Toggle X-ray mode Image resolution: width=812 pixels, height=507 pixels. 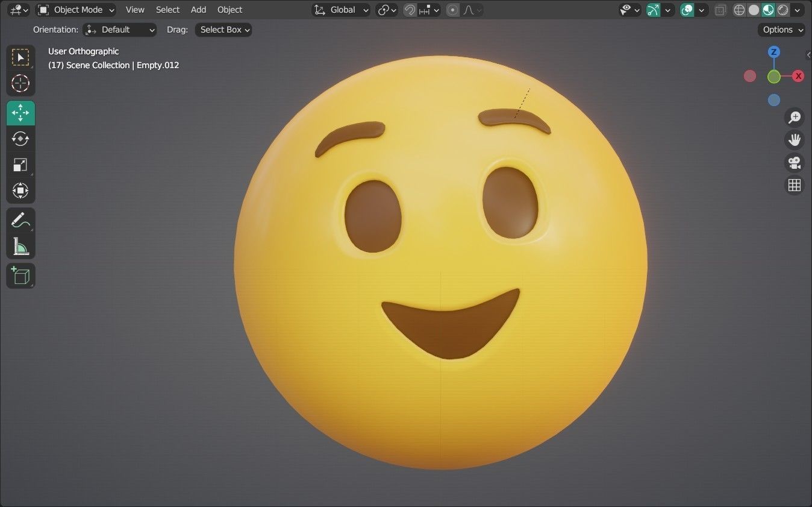pos(720,10)
